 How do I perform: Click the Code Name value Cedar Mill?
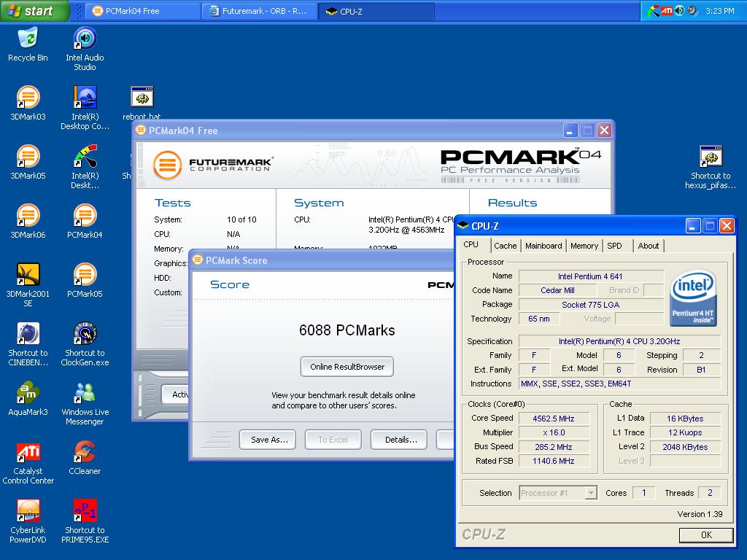click(557, 290)
